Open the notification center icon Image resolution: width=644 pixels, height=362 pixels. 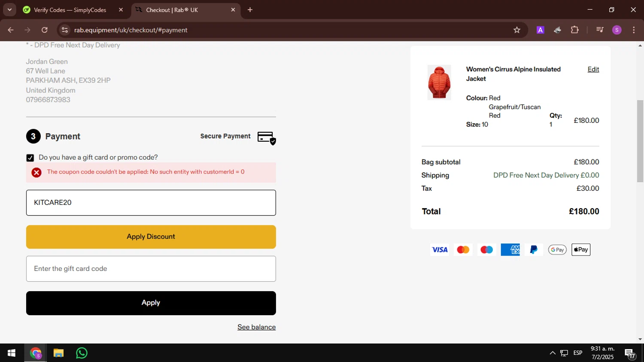(630, 353)
